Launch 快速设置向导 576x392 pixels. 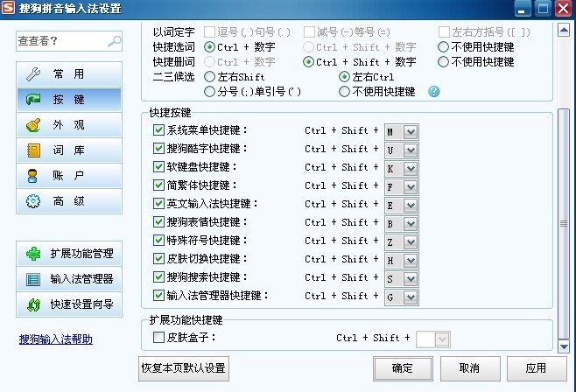pyautogui.click(x=69, y=304)
